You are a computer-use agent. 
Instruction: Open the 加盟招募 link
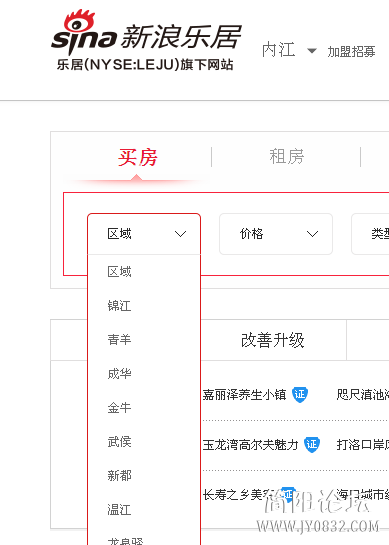click(x=351, y=52)
